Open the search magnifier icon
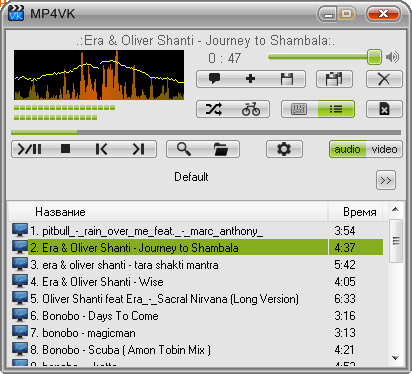The width and height of the screenshot is (412, 374). [x=184, y=149]
